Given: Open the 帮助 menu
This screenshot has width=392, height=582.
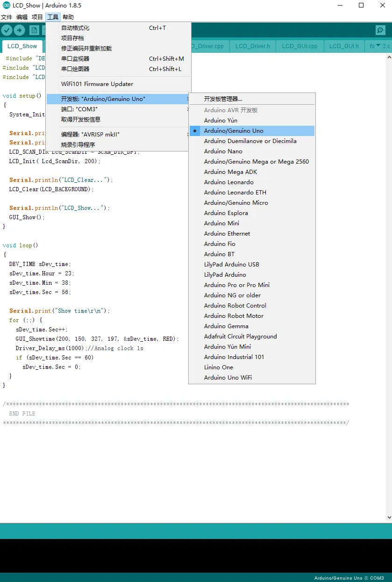Looking at the screenshot, I should coord(68,17).
